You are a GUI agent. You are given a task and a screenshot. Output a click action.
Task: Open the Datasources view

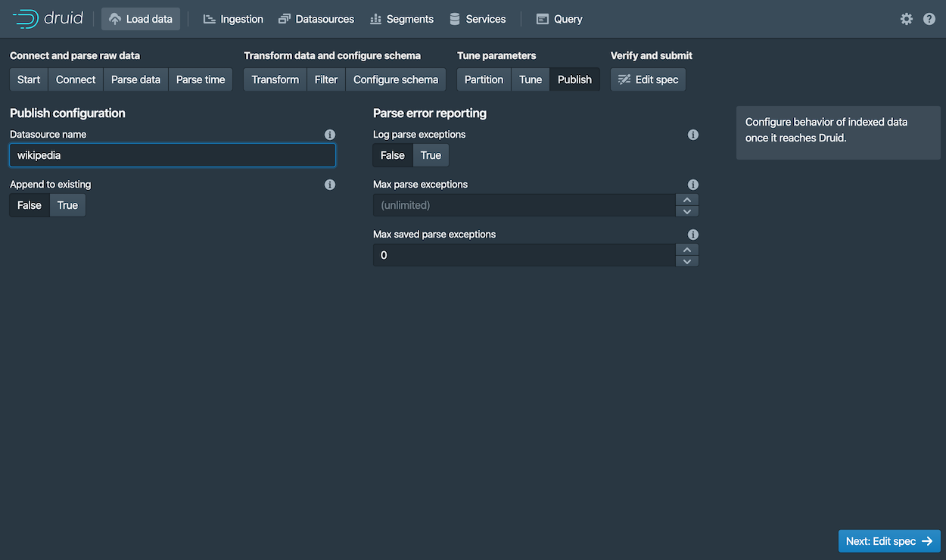click(x=316, y=18)
